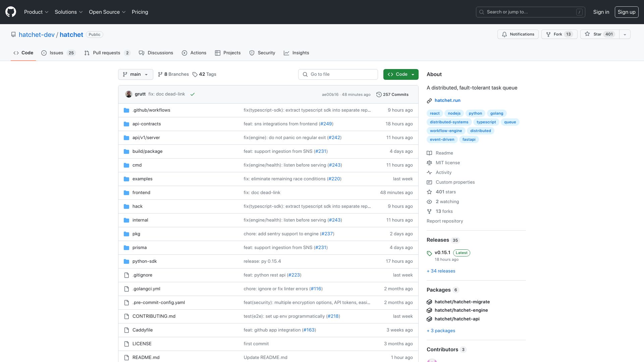Screen dimensions: 644x362
Task: Open the Actions tab
Action: coord(194,53)
